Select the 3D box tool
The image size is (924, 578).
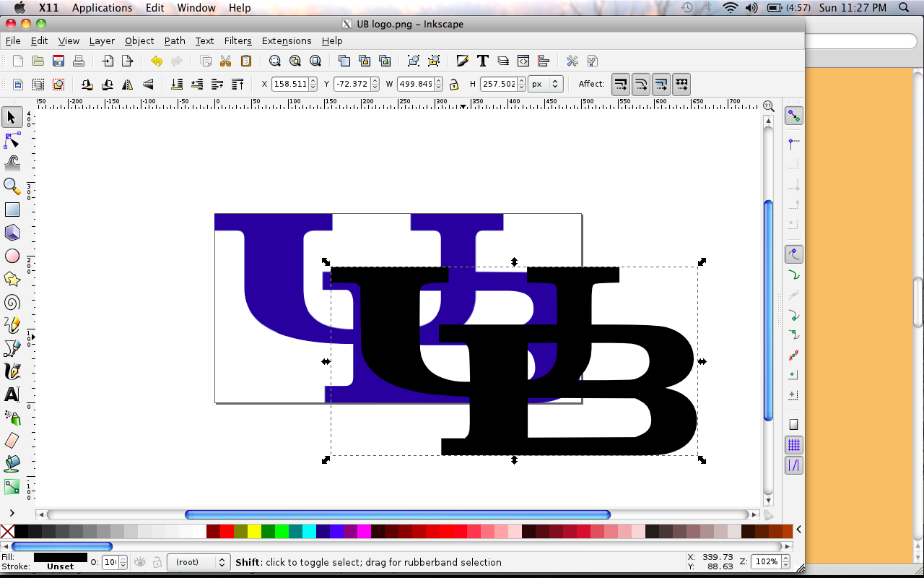pyautogui.click(x=12, y=233)
